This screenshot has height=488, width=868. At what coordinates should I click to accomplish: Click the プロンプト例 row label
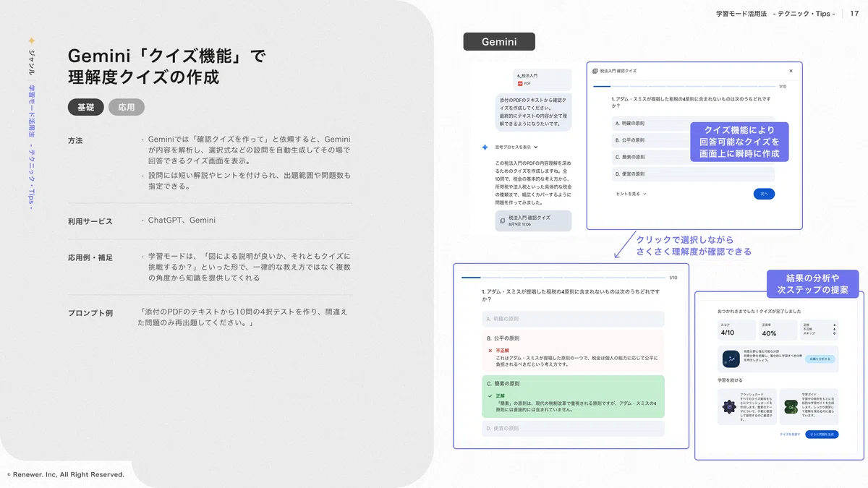pyautogui.click(x=90, y=313)
